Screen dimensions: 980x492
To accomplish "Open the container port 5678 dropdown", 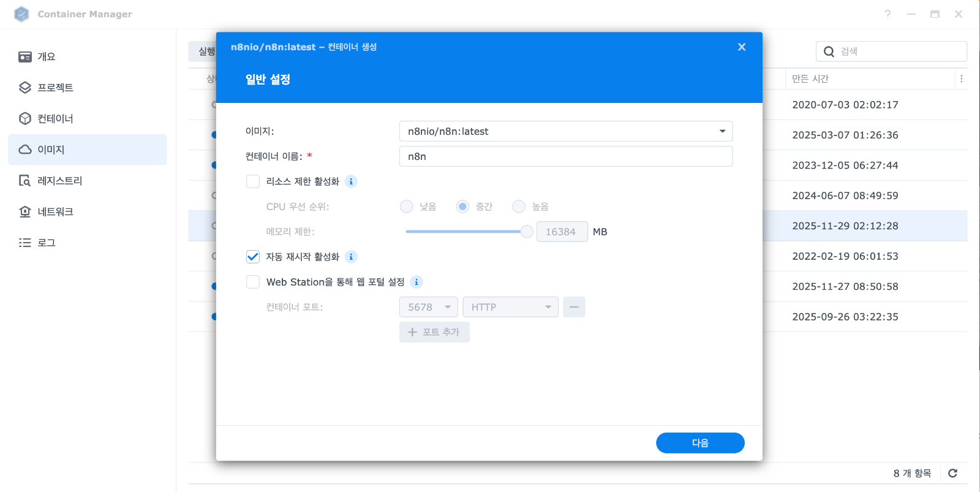I will coord(429,307).
